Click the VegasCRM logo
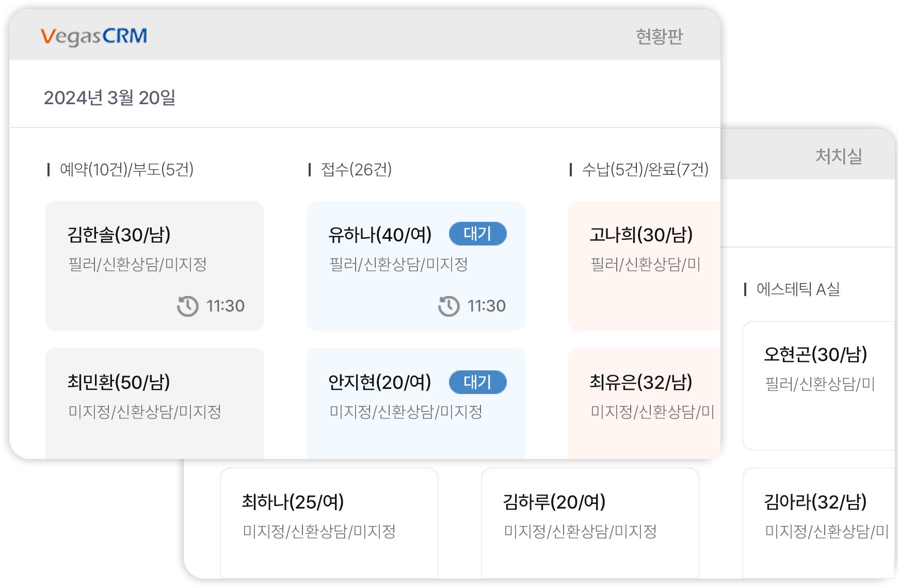The width and height of the screenshot is (898, 588). pos(94,36)
